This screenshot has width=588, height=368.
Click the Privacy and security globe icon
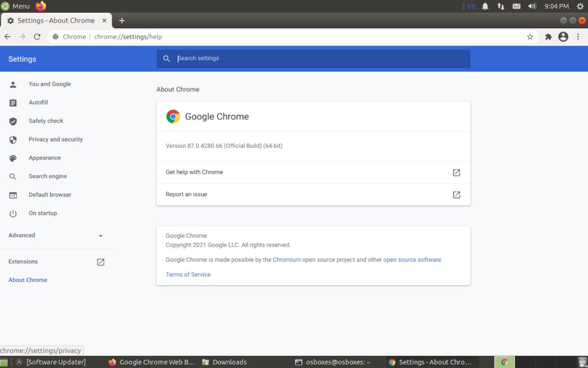click(12, 139)
